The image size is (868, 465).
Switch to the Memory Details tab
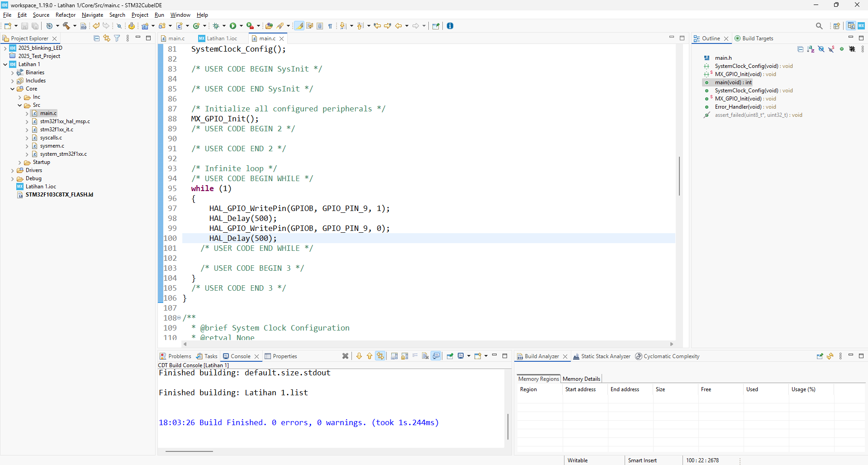coord(582,379)
